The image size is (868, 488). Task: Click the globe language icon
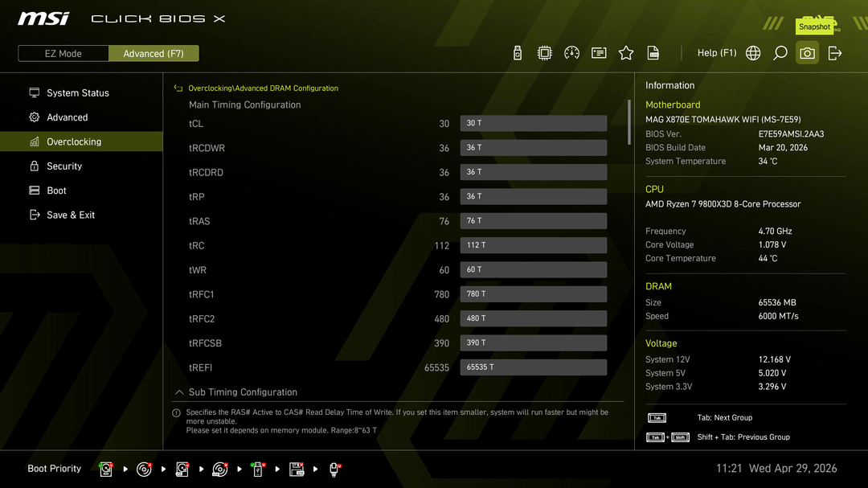(x=753, y=53)
